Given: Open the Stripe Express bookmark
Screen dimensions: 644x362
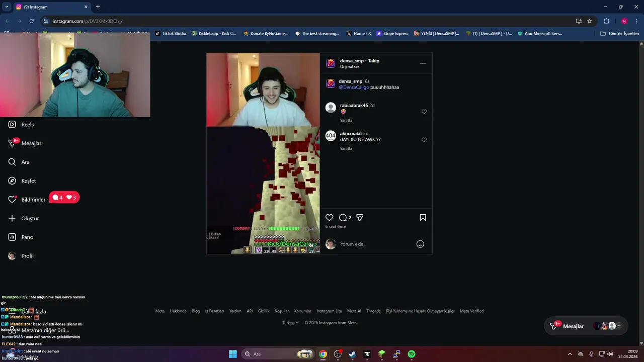Looking at the screenshot, I should (392, 34).
